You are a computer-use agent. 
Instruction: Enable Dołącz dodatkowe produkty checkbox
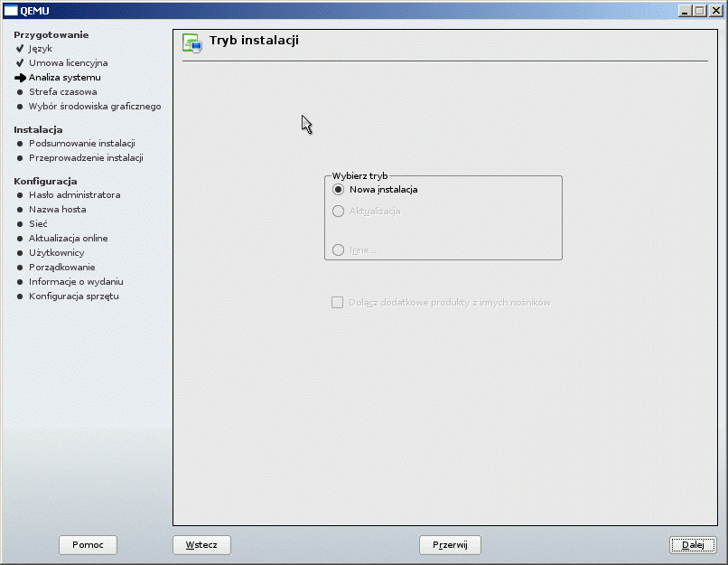(x=338, y=303)
